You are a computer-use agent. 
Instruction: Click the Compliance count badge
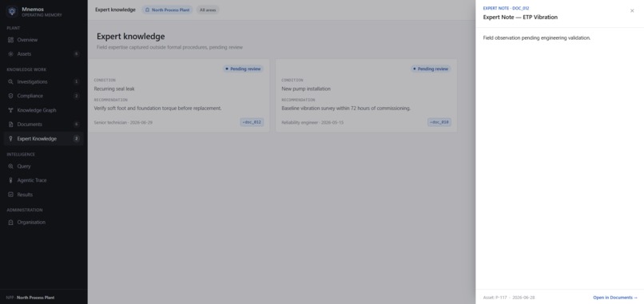[77, 96]
